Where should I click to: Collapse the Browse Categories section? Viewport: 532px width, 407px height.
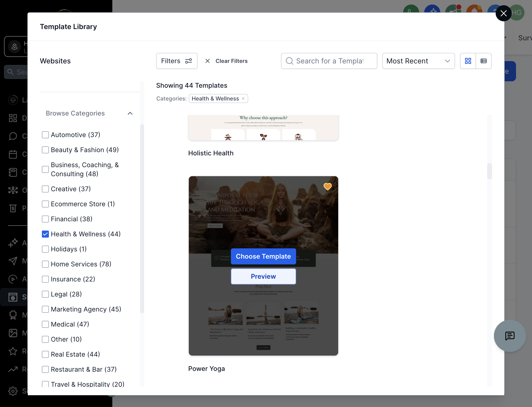[130, 113]
